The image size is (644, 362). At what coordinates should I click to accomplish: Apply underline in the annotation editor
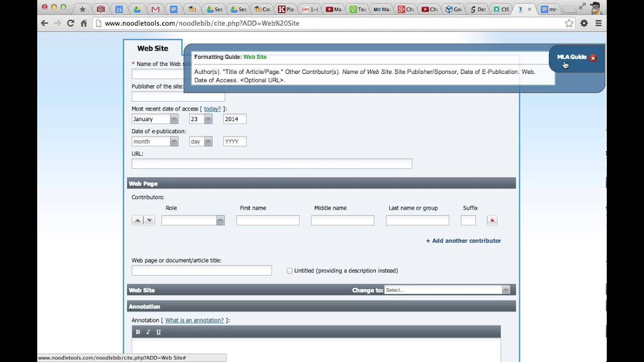[158, 332]
